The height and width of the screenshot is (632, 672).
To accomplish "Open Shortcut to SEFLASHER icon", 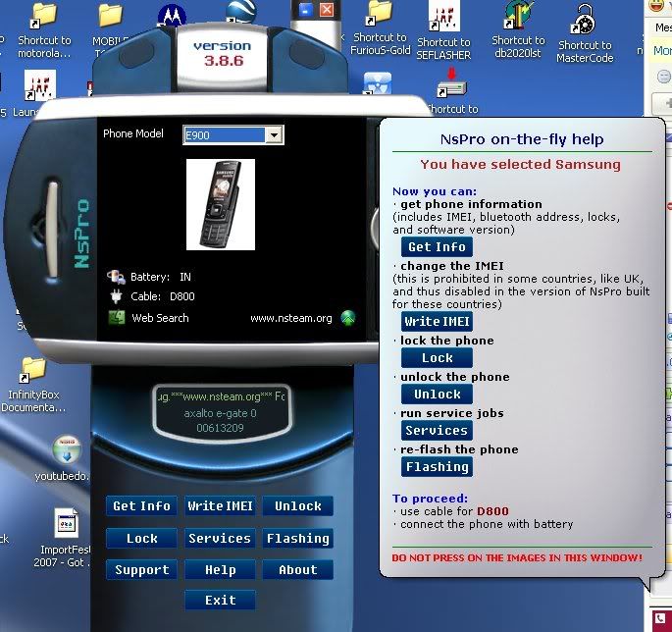I will point(444,30).
